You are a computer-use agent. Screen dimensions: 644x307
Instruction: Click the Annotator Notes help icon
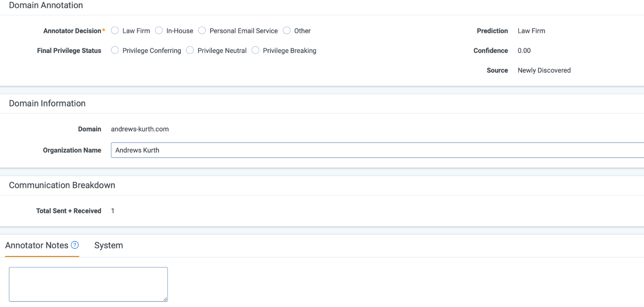coord(75,245)
